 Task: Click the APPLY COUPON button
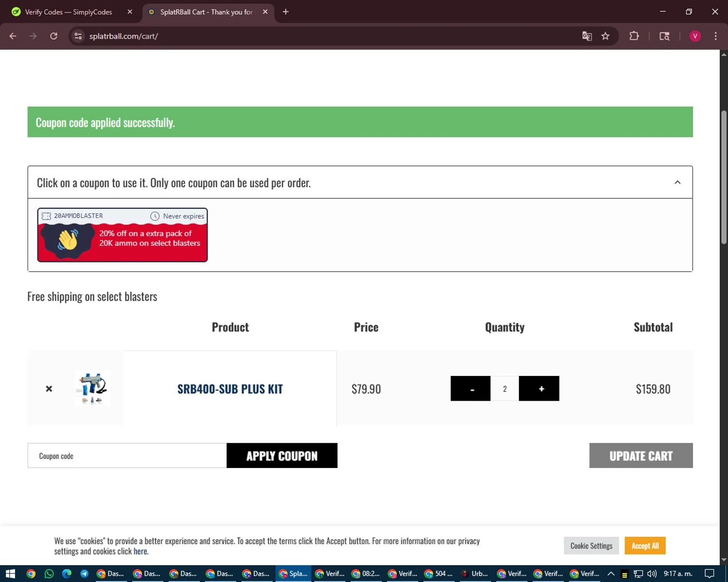(282, 455)
